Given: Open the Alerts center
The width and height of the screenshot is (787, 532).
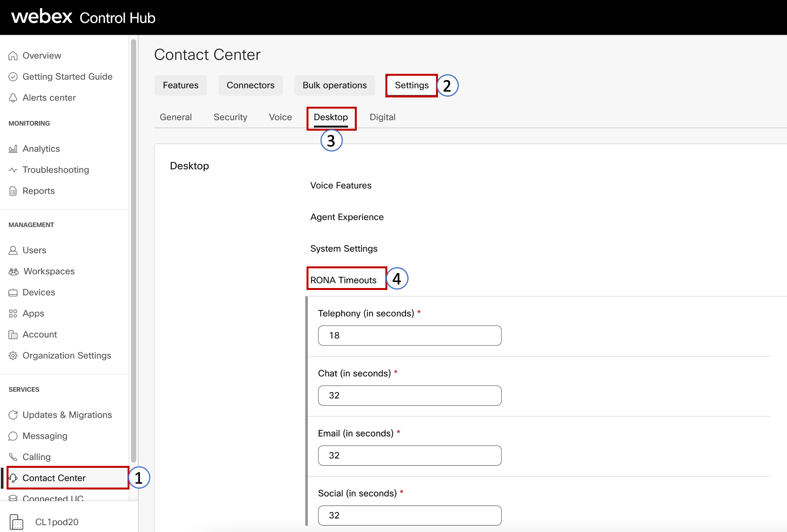Looking at the screenshot, I should (x=49, y=97).
